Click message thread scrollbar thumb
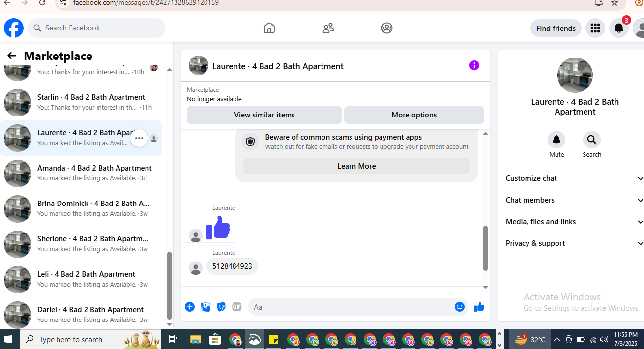The image size is (644, 349). pos(486,248)
